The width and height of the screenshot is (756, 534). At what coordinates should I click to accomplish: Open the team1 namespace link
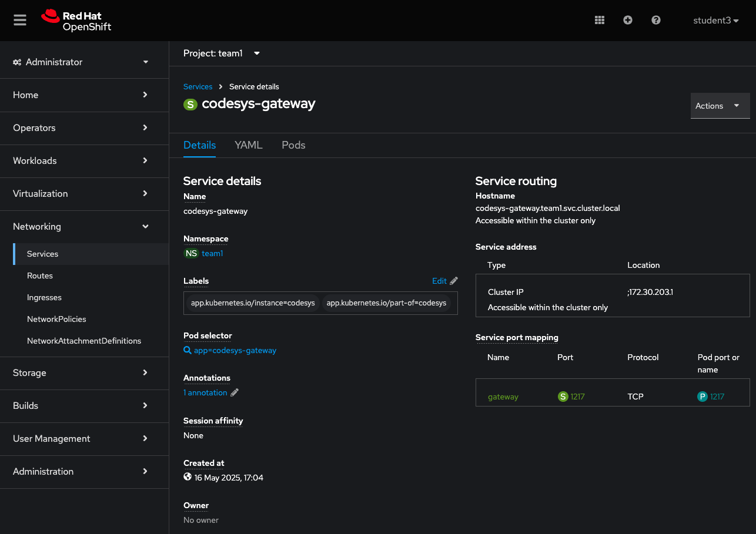[x=212, y=253]
